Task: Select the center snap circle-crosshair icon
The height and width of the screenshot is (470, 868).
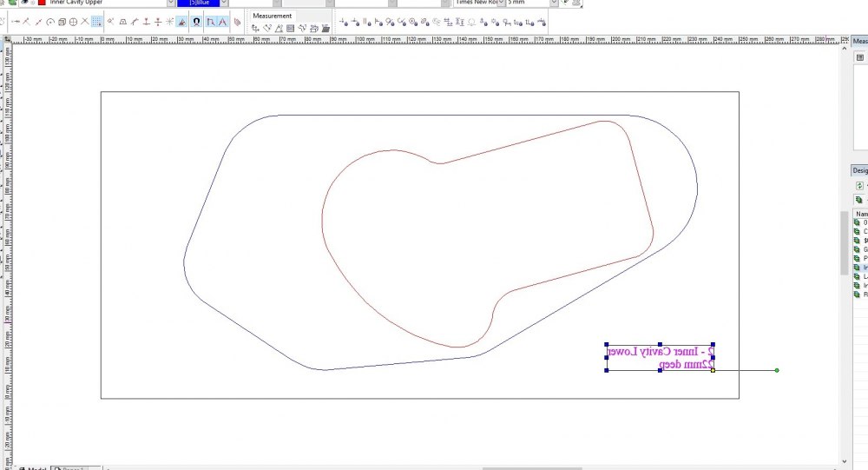Action: 73,22
